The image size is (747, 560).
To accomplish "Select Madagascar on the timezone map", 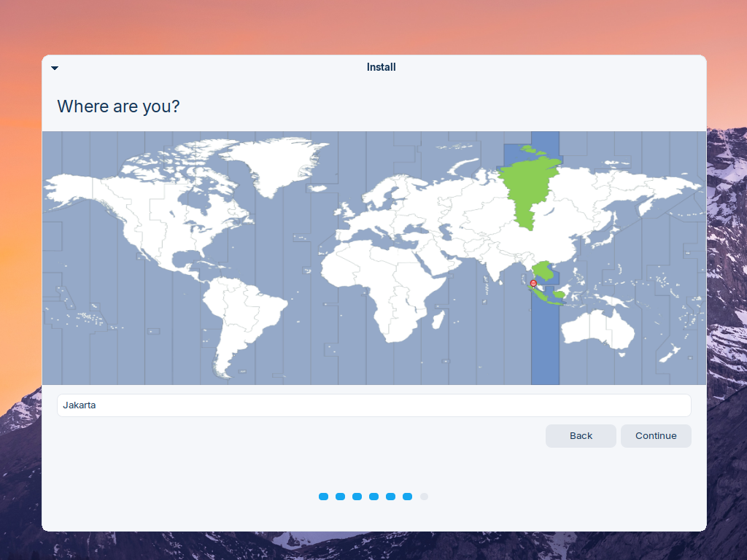I will pyautogui.click(x=438, y=319).
